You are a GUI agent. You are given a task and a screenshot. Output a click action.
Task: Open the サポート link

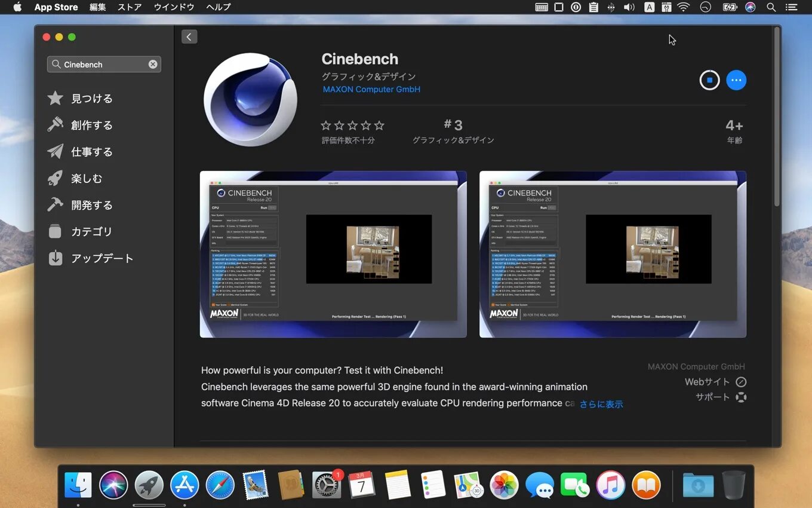click(x=721, y=397)
